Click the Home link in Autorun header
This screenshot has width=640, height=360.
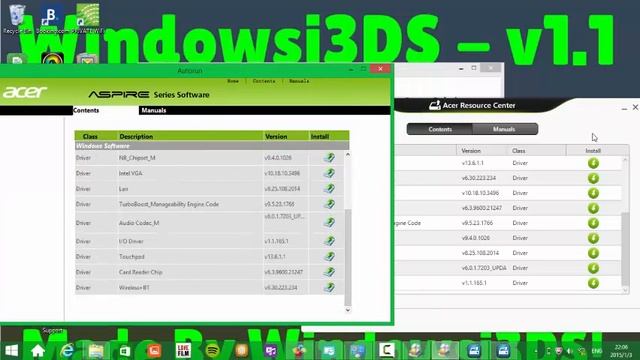(233, 81)
